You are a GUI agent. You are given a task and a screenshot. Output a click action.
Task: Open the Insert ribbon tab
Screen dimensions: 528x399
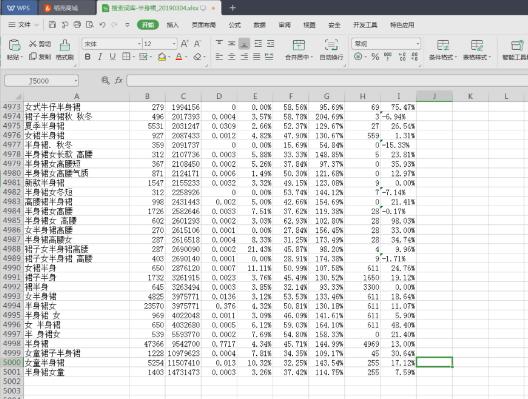(172, 25)
